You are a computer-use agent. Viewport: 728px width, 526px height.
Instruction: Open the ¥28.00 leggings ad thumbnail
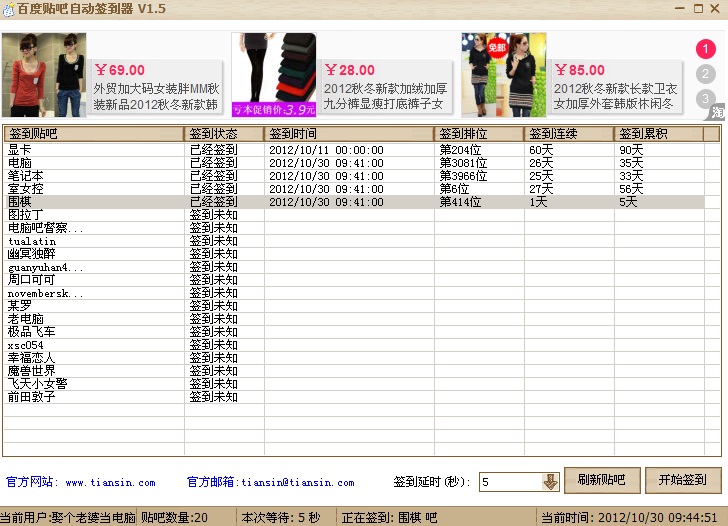click(274, 75)
